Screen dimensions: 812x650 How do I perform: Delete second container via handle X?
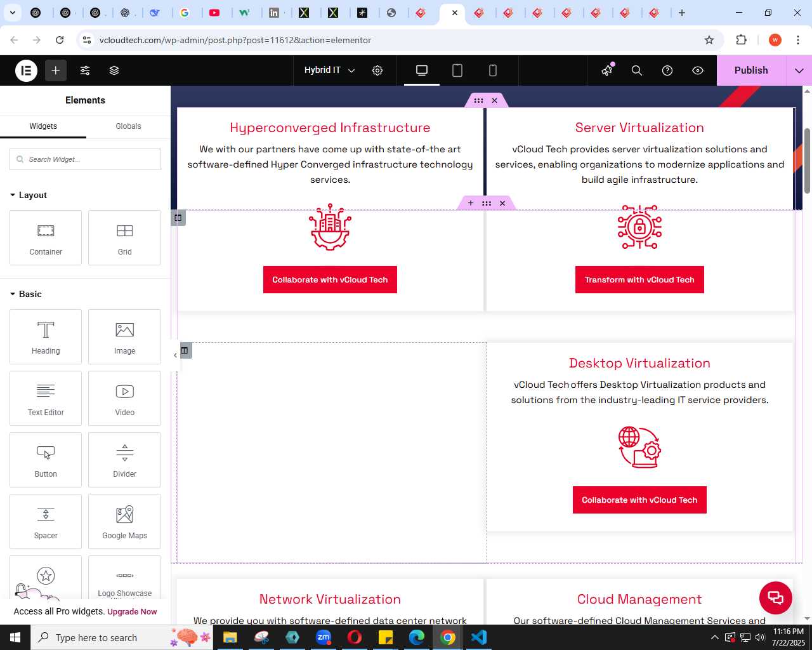pos(502,203)
